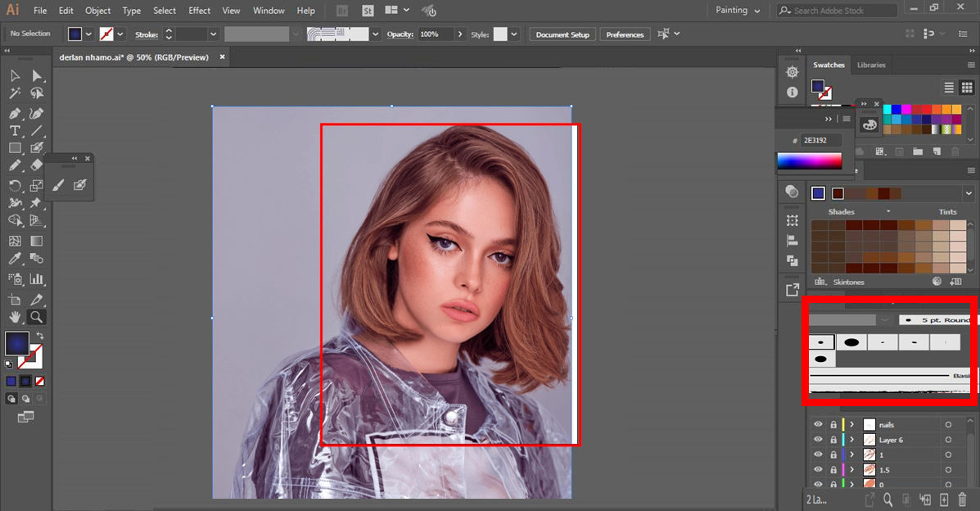
Task: Open the fill color dropdown in control bar
Action: 88,34
